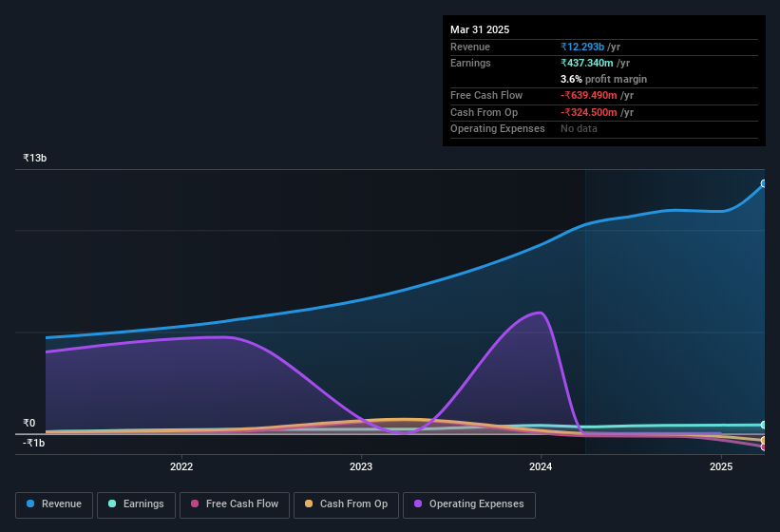Click the ₹437.340m earnings value

586,63
